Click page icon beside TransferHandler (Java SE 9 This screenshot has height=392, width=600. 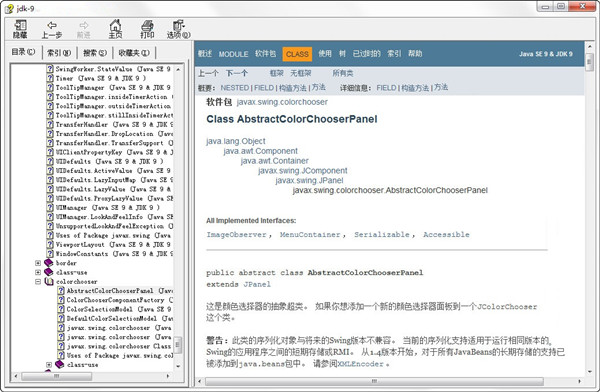pos(50,124)
